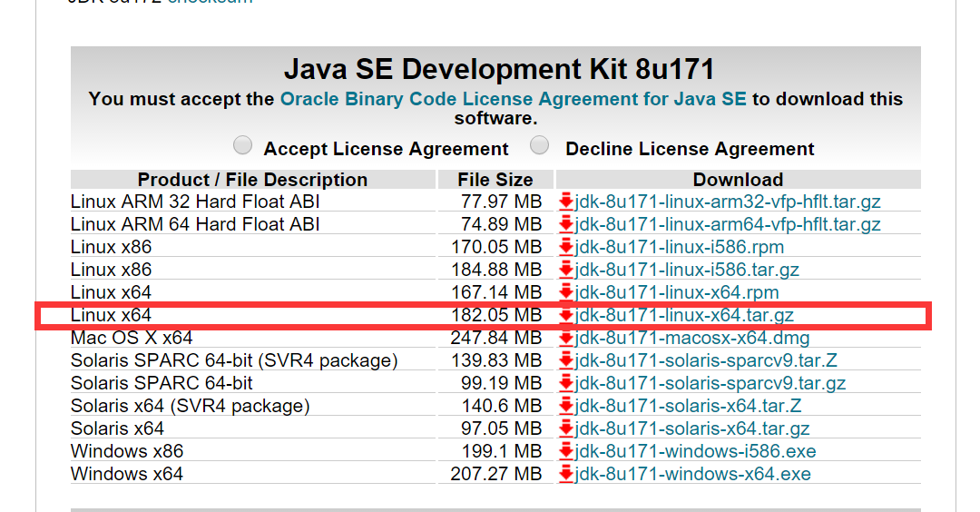Click red download arrow for linux-i586.tar.gz
The image size is (980, 512).
566,269
